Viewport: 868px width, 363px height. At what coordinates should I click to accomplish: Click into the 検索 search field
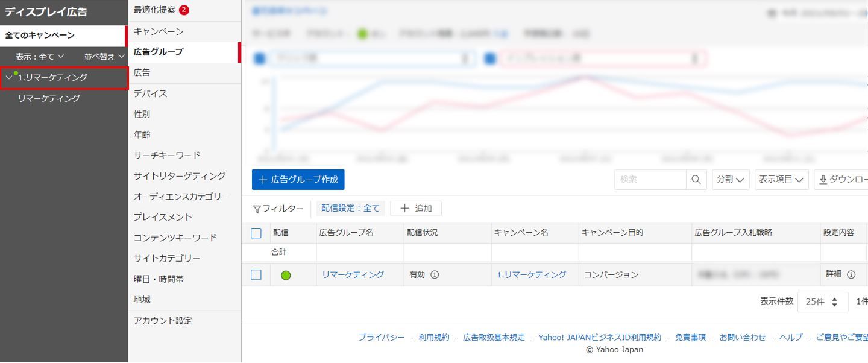[650, 180]
